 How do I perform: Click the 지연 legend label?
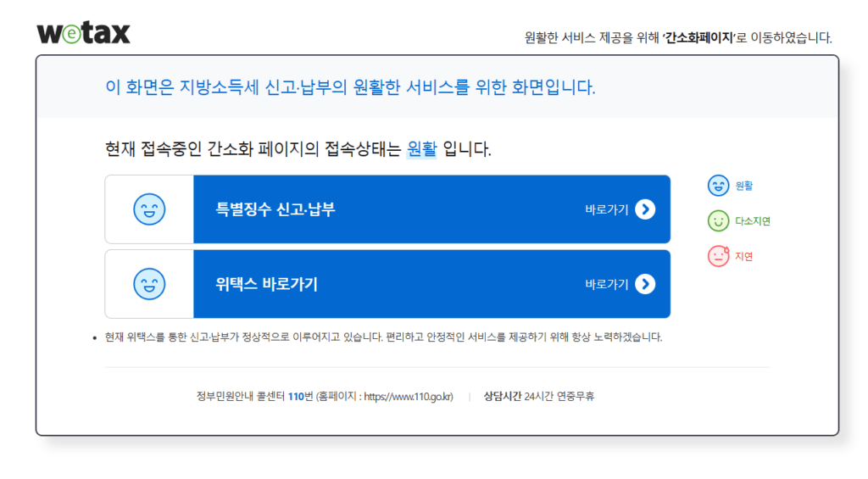744,256
